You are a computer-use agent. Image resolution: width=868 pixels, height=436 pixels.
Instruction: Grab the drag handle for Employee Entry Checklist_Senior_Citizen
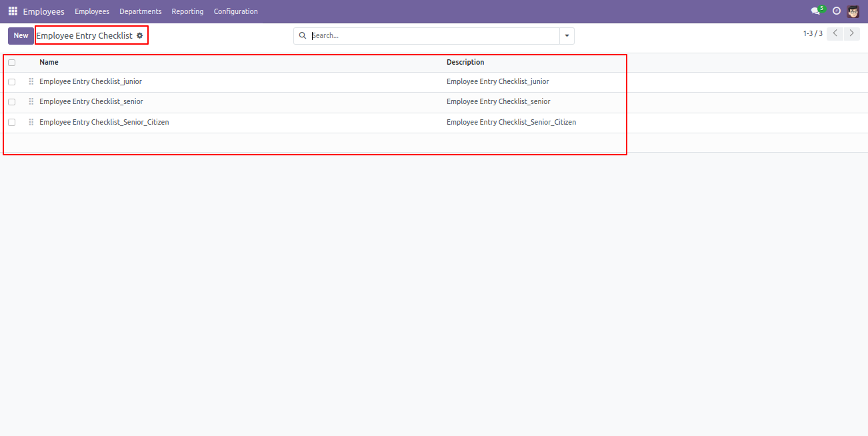31,122
